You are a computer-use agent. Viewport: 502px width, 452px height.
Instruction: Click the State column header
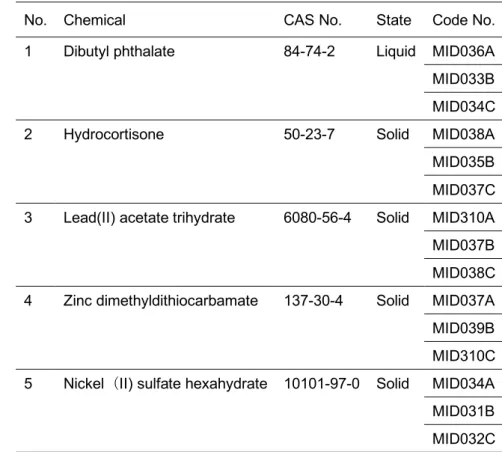tap(394, 20)
